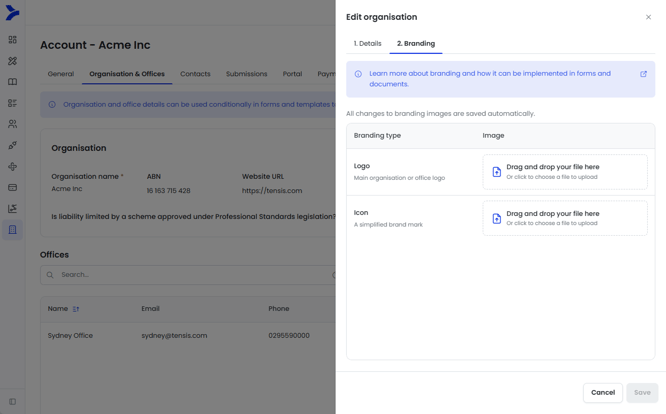Click the Save button

[642, 393]
